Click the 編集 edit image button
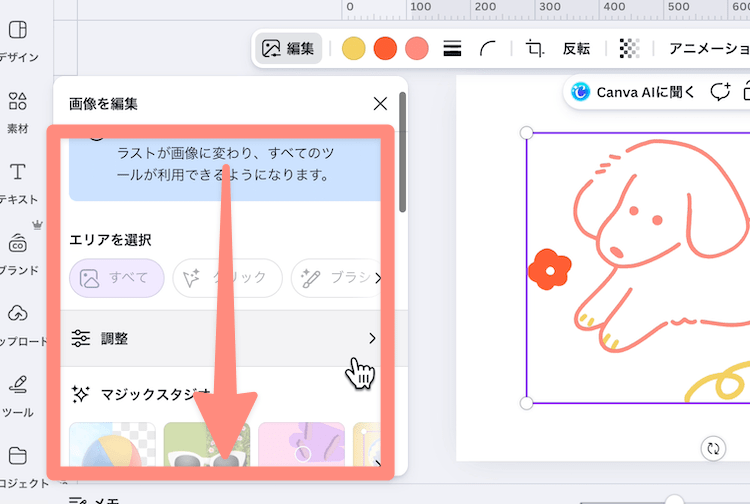This screenshot has width=750, height=504. point(288,48)
